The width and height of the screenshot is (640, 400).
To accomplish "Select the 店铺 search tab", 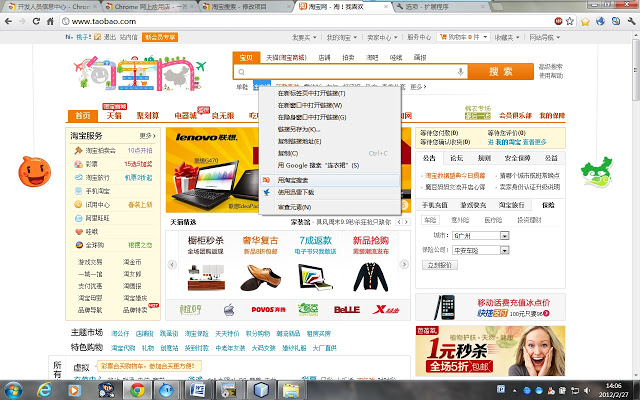I will point(324,58).
